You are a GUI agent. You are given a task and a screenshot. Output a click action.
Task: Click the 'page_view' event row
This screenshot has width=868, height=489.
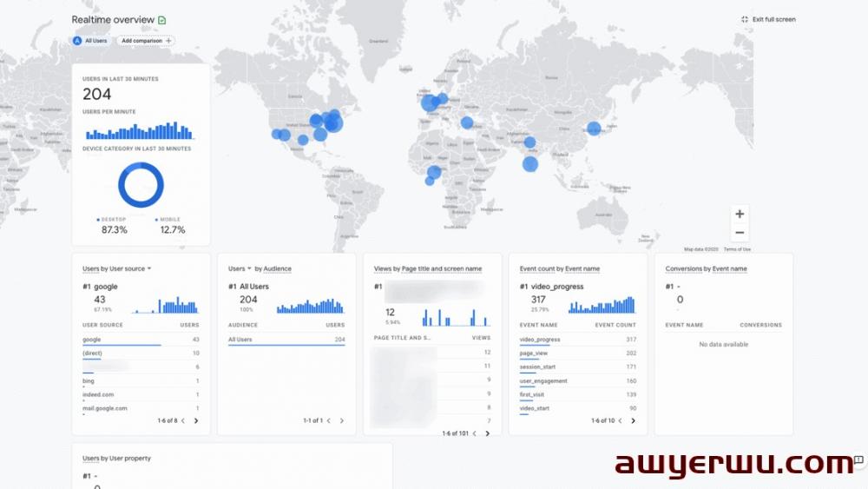pyautogui.click(x=578, y=354)
